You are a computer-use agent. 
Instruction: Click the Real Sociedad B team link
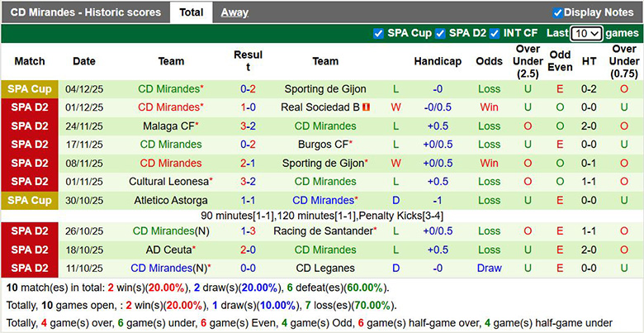[320, 107]
